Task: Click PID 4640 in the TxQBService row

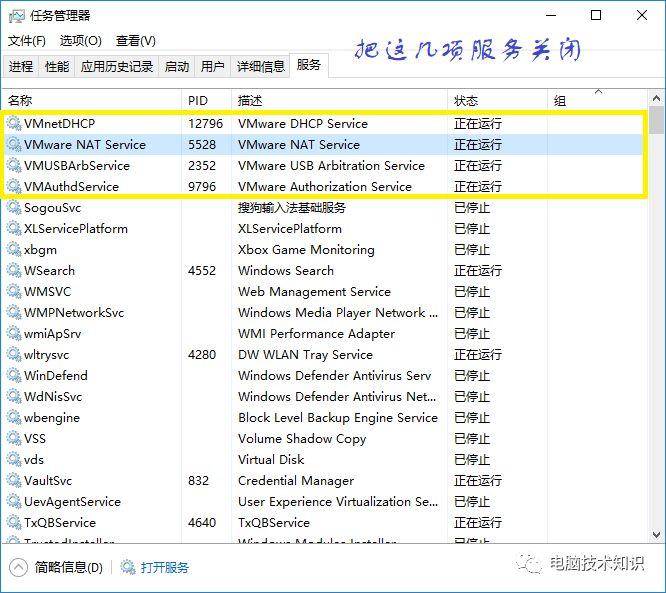Action: point(202,522)
